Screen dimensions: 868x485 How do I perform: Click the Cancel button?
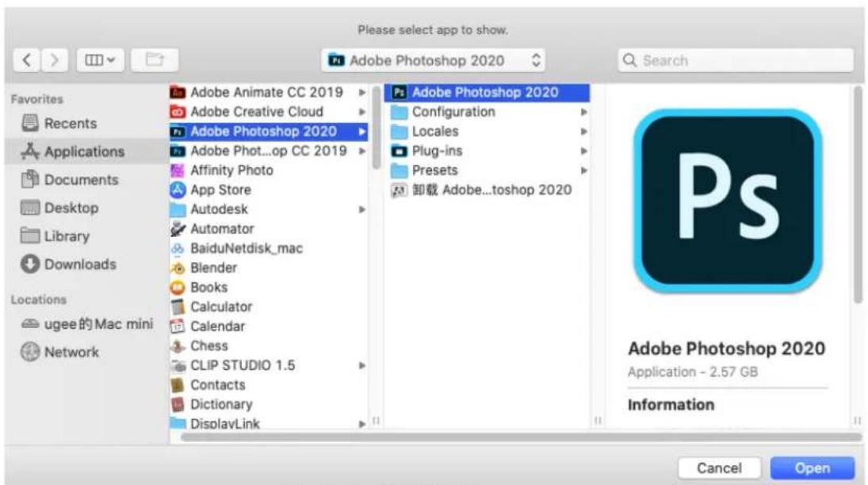[719, 468]
